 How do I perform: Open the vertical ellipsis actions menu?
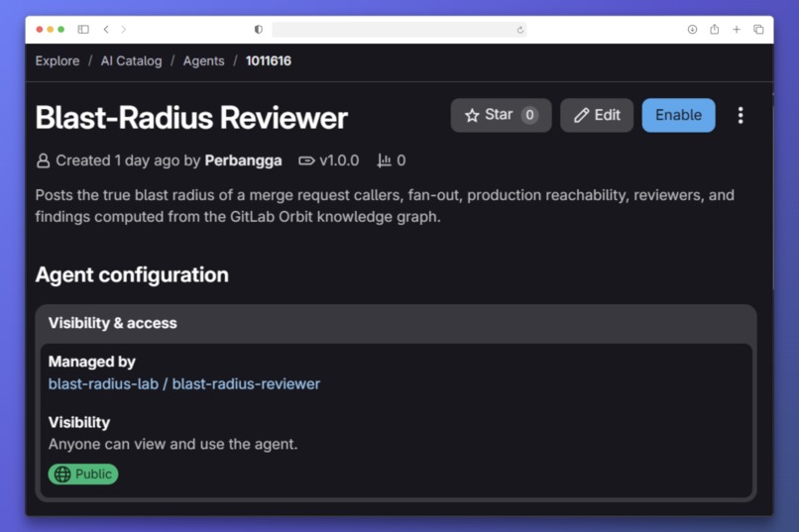[741, 115]
